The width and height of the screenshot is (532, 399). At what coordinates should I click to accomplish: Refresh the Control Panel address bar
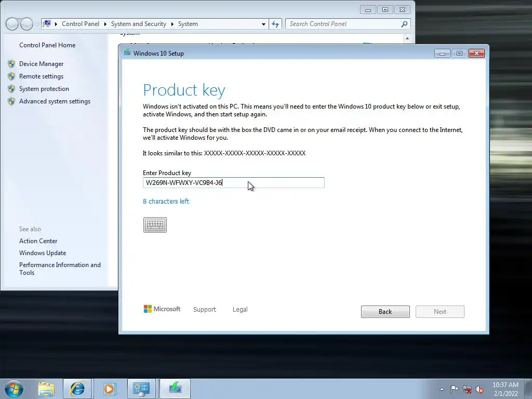click(275, 24)
